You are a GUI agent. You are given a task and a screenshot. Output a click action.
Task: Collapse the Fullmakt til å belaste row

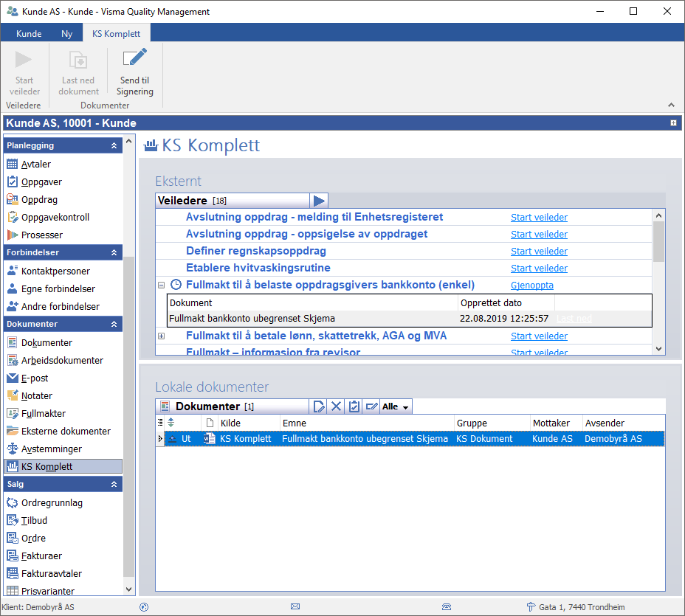point(161,285)
